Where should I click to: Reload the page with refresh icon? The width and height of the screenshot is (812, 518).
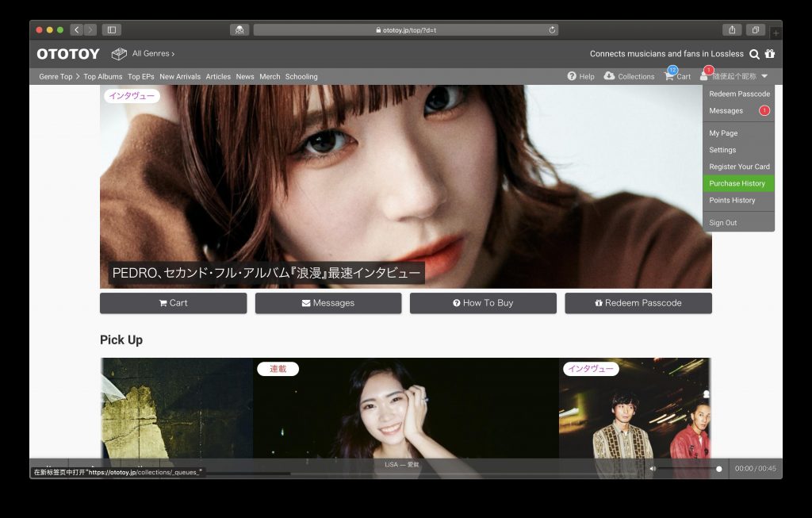(x=552, y=30)
